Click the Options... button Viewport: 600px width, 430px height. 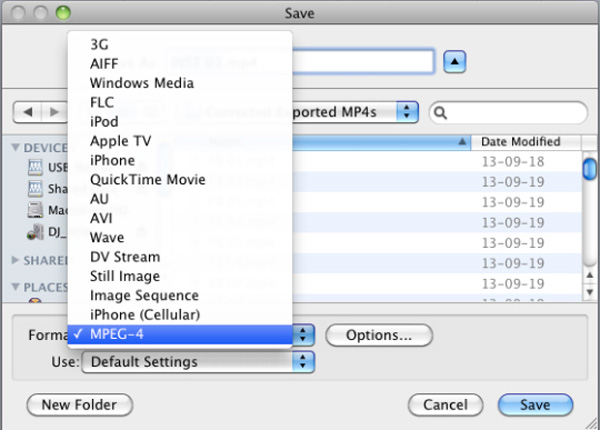pos(378,335)
